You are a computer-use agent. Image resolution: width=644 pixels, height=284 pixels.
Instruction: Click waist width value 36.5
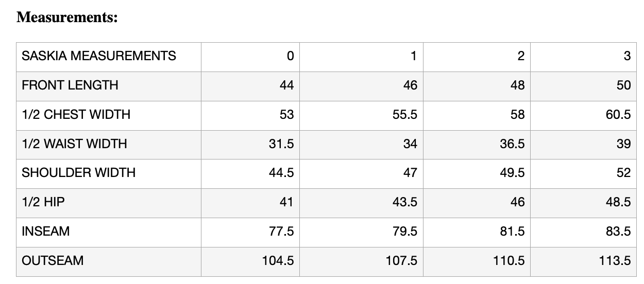512,144
